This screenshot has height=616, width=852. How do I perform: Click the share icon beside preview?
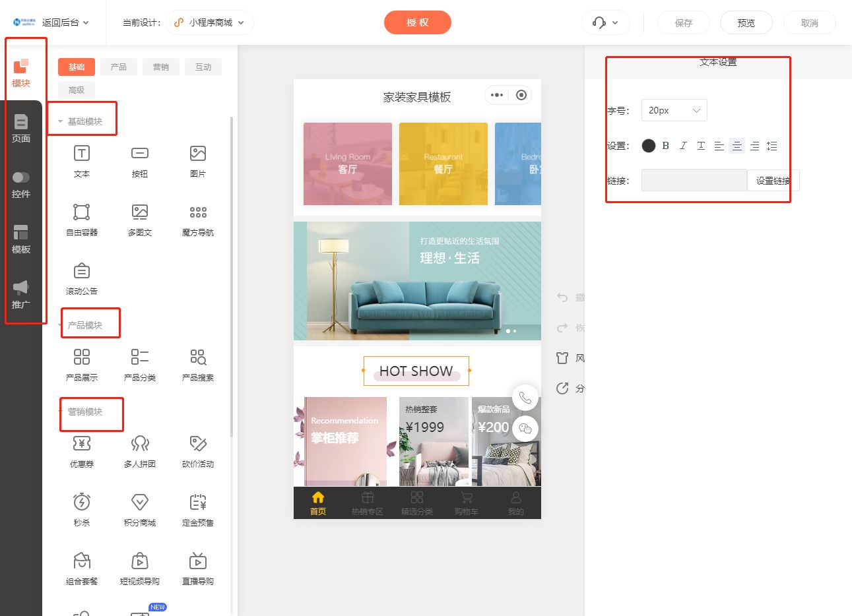pos(562,388)
